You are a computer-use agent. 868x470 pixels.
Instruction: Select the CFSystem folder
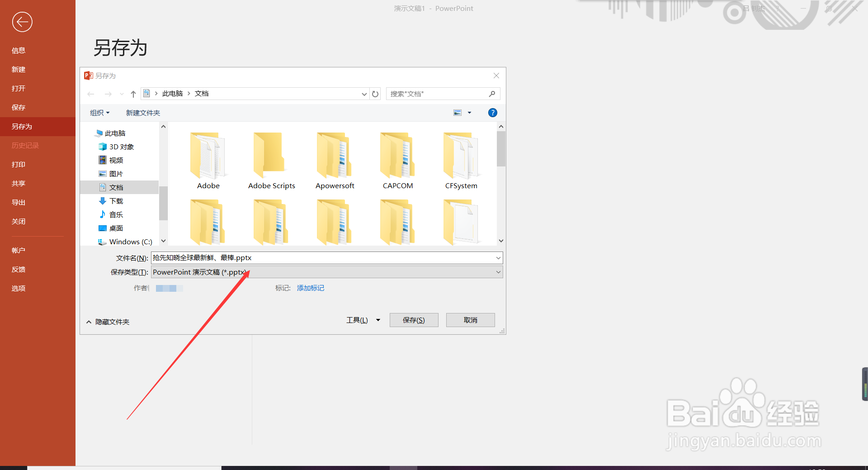[461, 161]
